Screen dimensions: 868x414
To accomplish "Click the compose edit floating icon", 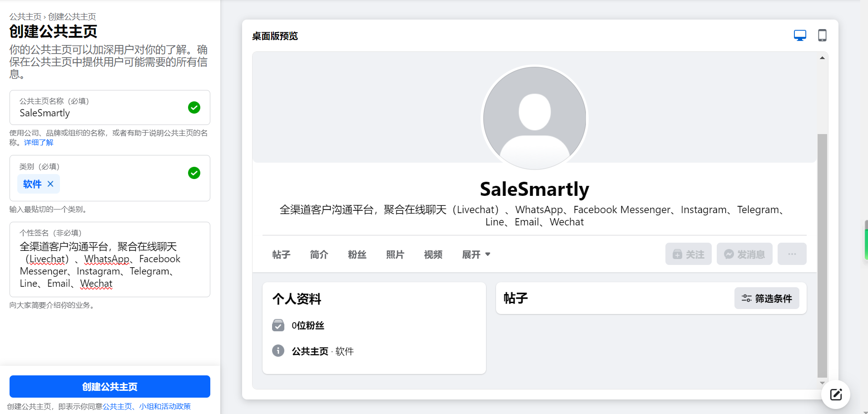I will (836, 394).
